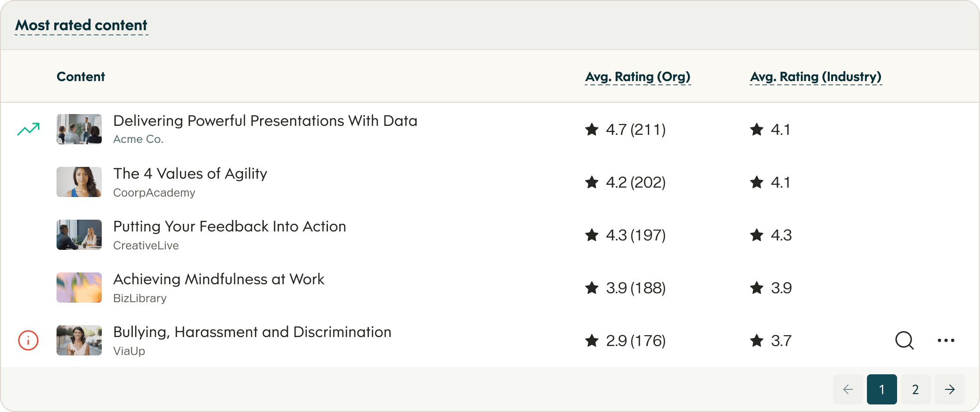Click the star beside the 4.7 (211) rating

[x=592, y=129]
